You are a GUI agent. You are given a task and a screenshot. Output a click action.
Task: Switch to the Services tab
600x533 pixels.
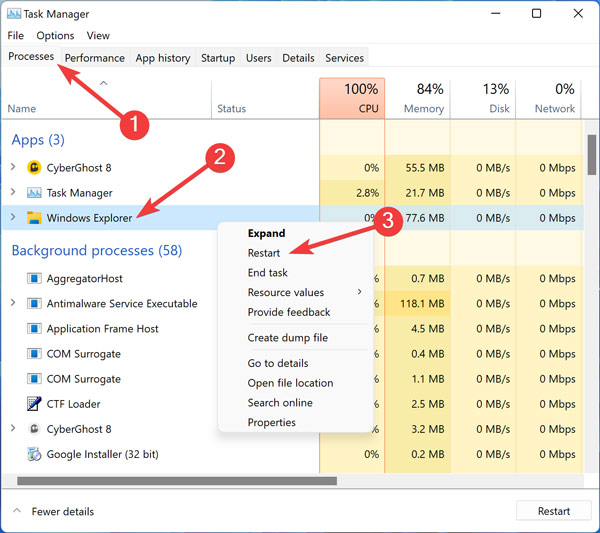tap(344, 58)
